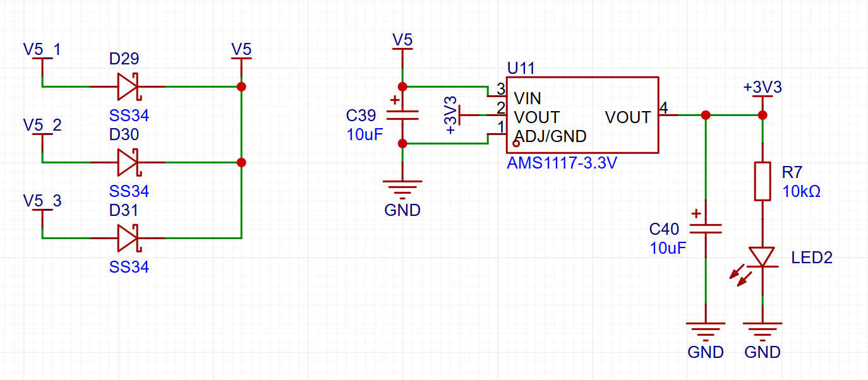This screenshot has width=868, height=380.
Task: Click the left-side VOUT pin 2 label
Action: (x=536, y=117)
